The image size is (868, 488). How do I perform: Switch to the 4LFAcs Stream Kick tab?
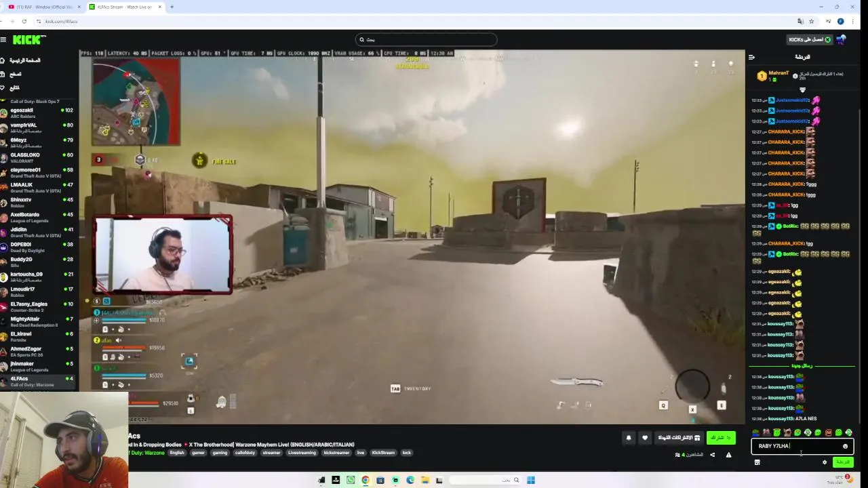[x=125, y=7]
